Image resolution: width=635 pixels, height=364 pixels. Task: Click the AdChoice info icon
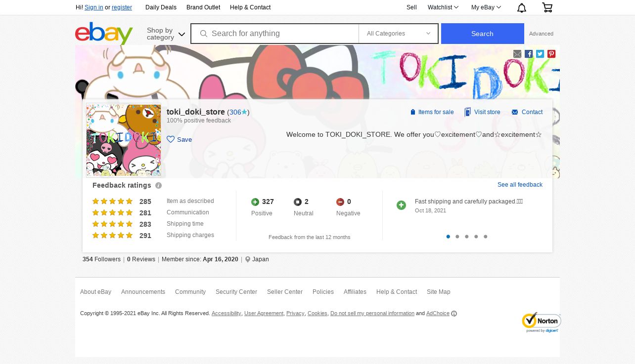tap(454, 314)
